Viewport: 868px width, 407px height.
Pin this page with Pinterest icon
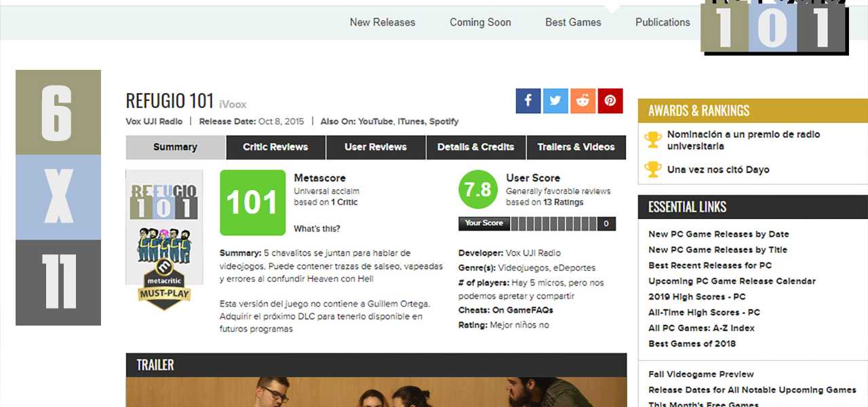610,101
